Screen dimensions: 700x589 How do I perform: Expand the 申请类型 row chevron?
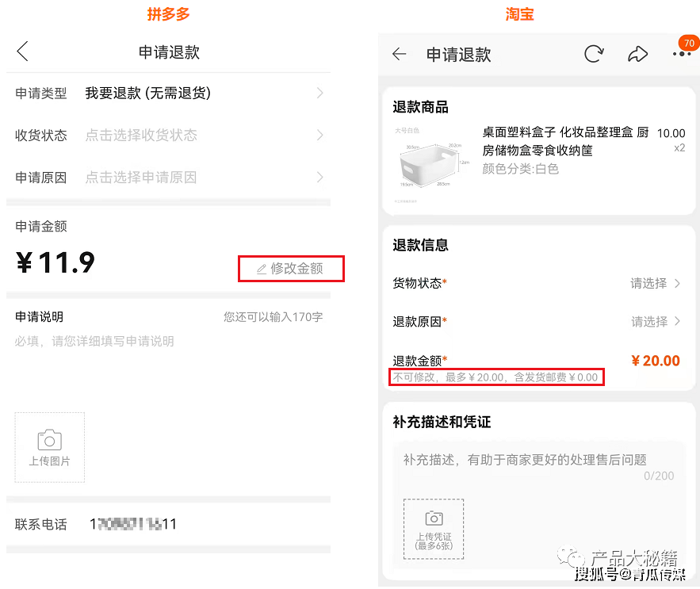(319, 93)
